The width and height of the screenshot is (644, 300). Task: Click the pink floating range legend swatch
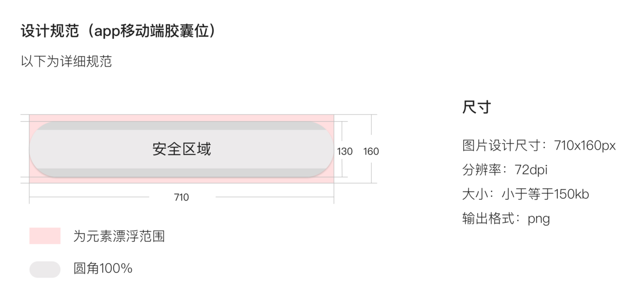pyautogui.click(x=45, y=236)
